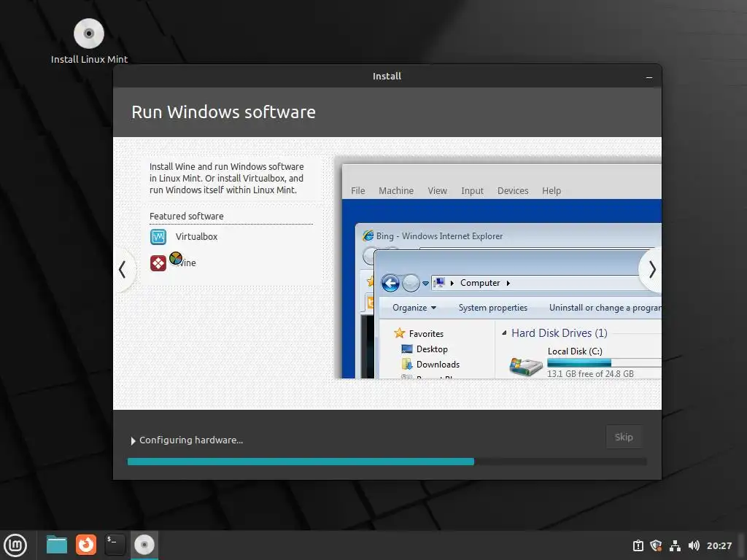Screen dimensions: 747x560
Task: Click the red Wine icon
Action: tap(158, 262)
